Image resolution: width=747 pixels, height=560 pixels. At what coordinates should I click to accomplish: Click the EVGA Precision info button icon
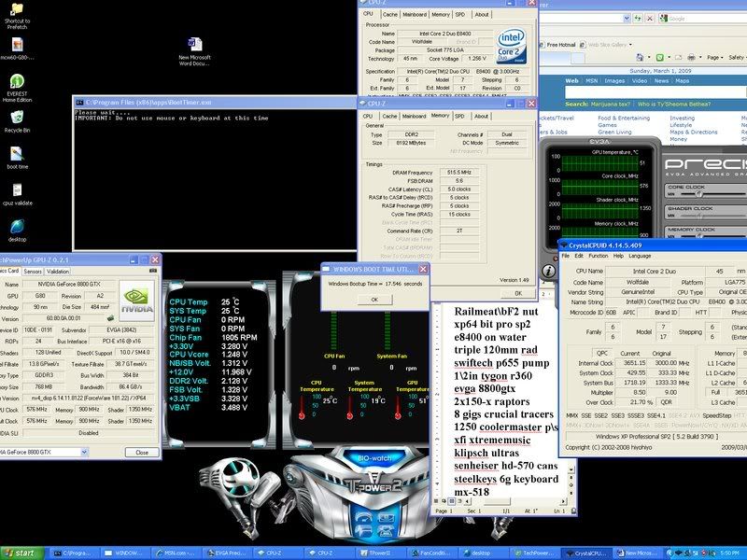click(x=548, y=271)
